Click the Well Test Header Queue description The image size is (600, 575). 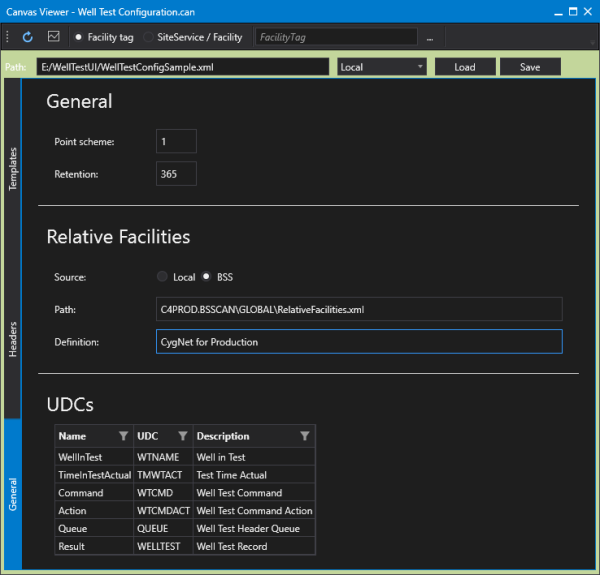254,528
